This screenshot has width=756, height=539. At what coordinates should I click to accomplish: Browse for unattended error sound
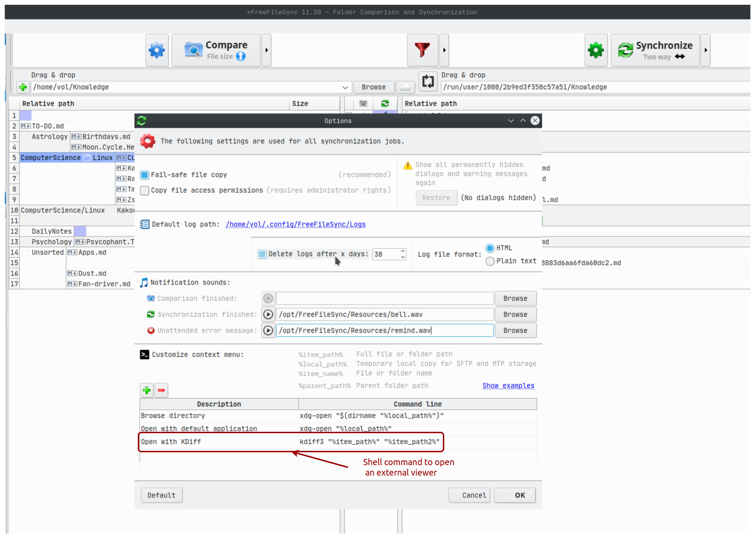(516, 331)
